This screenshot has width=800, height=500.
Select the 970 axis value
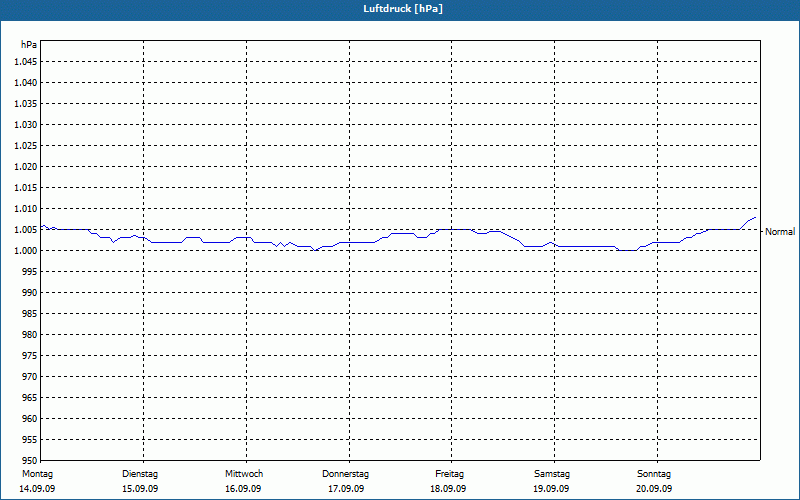[30, 376]
